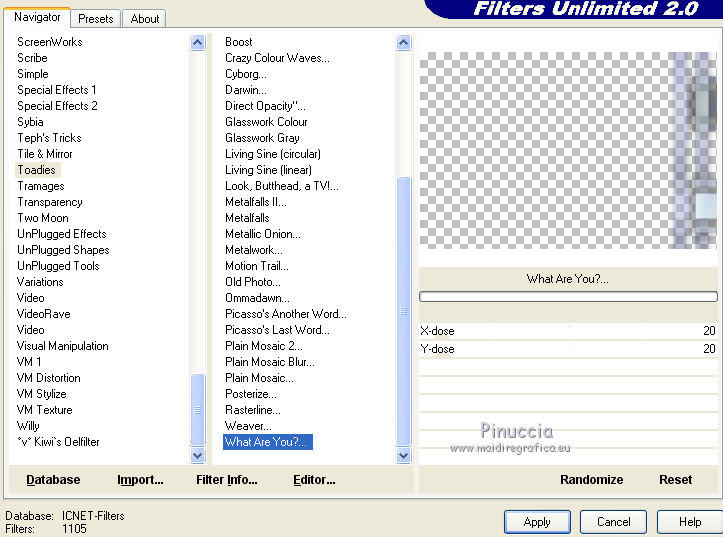Choose the Transparency category
Viewport: 723px width, 537px height.
(x=50, y=202)
